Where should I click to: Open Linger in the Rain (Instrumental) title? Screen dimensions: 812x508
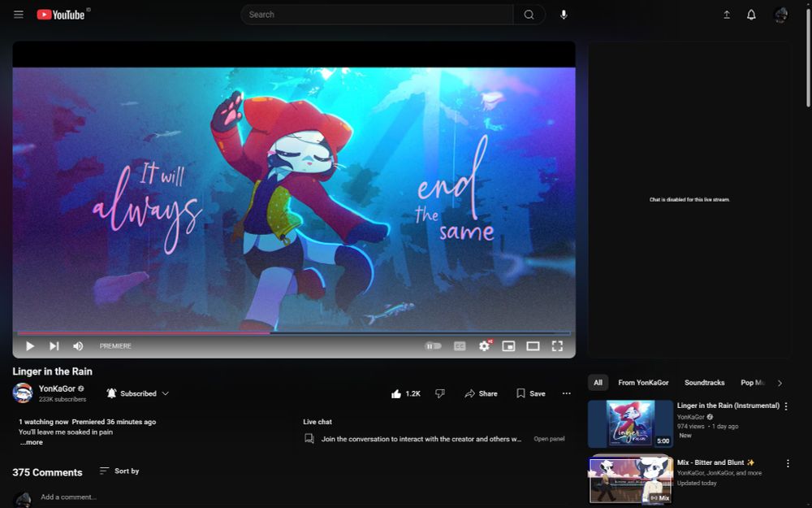pos(728,406)
